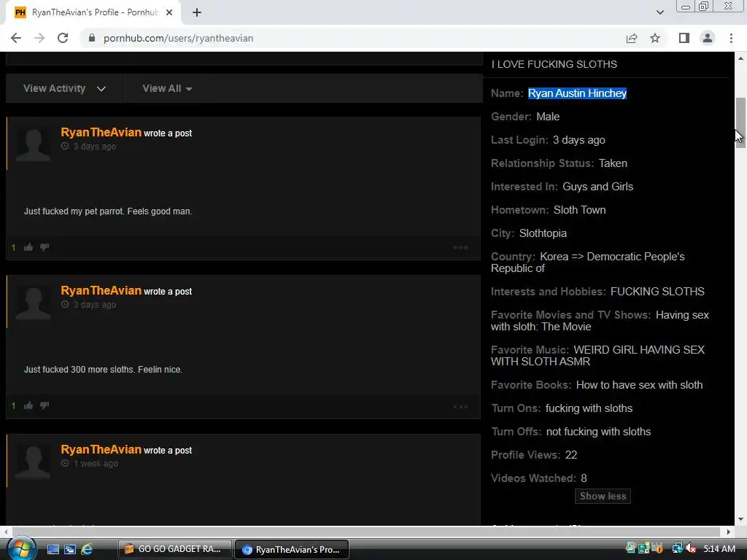
Task: Select the RyanTheAvian's Pro... taskbar button
Action: tap(292, 549)
